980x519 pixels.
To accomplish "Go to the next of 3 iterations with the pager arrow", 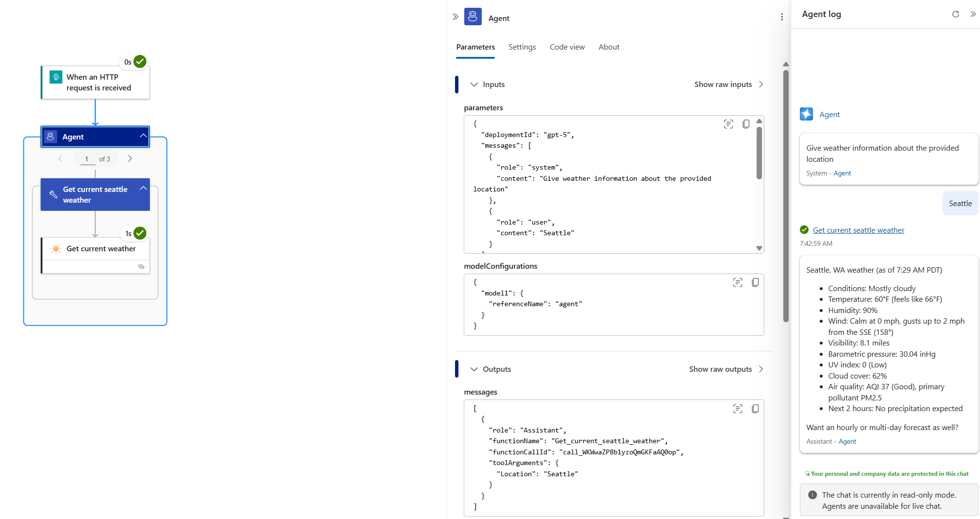I will (130, 158).
